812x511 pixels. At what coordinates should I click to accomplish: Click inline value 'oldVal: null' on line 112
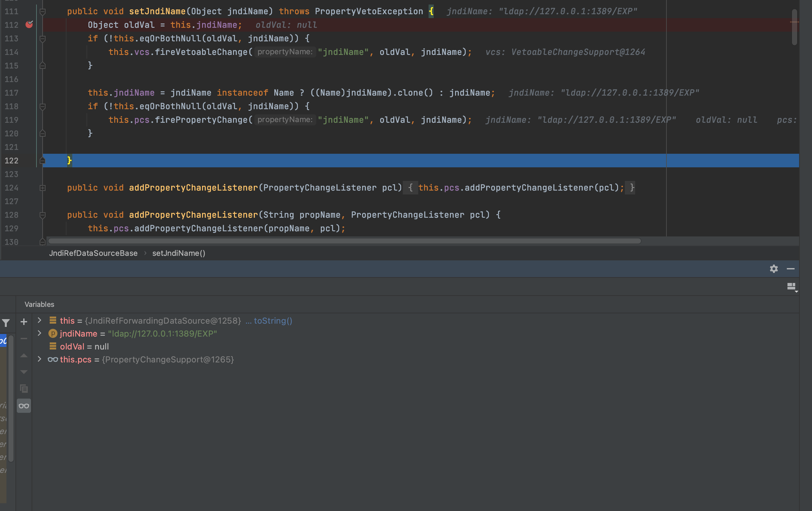286,25
